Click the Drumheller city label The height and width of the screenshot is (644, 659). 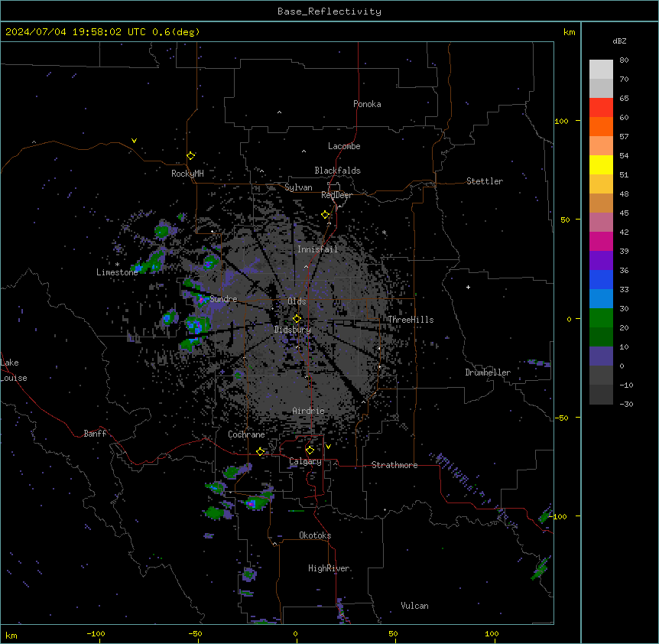488,372
